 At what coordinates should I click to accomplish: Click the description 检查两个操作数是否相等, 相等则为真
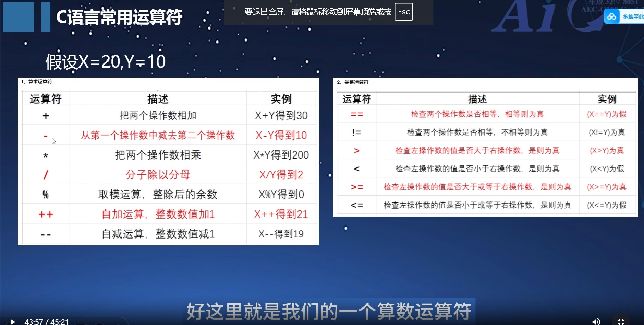pyautogui.click(x=477, y=114)
